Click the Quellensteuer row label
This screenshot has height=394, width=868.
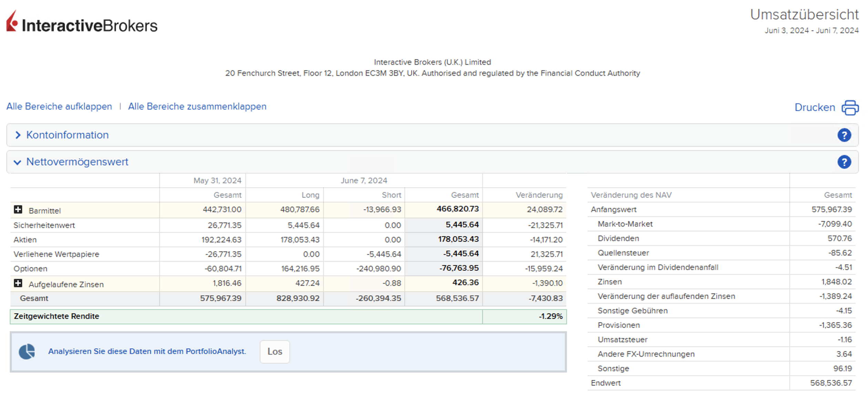point(623,253)
